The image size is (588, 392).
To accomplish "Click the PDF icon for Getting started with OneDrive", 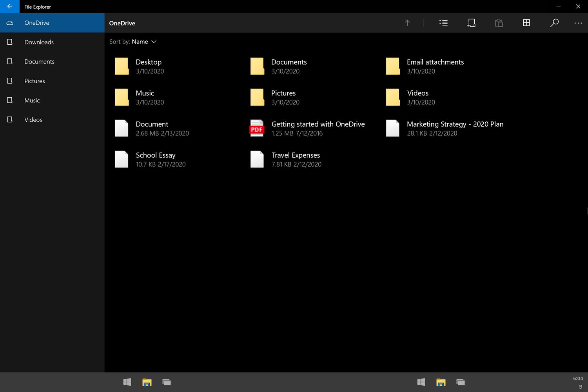I will coord(257,128).
